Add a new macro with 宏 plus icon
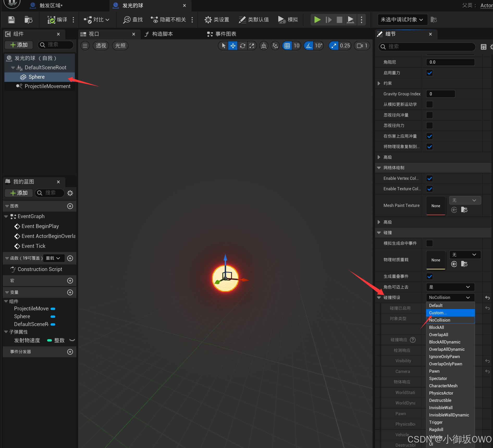The width and height of the screenshot is (493, 448). point(70,281)
